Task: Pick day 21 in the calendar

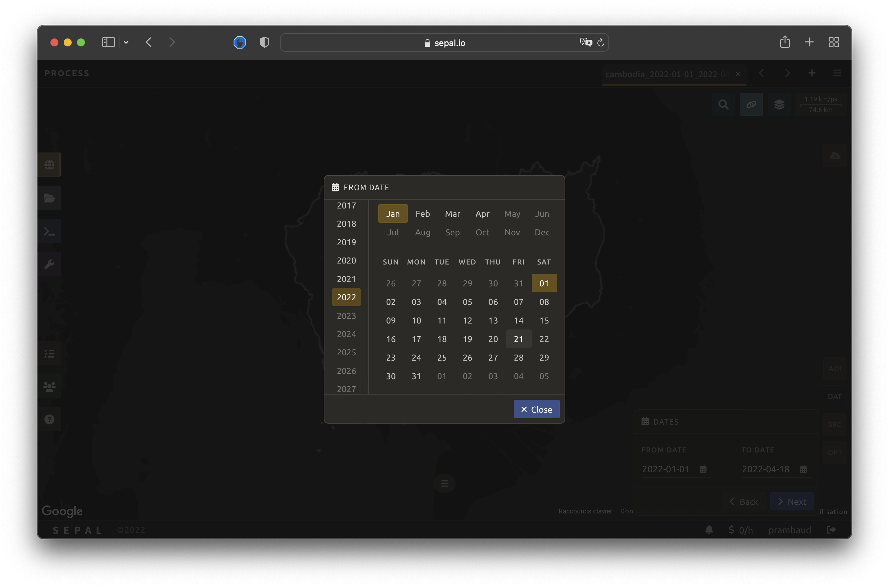Action: click(x=518, y=339)
